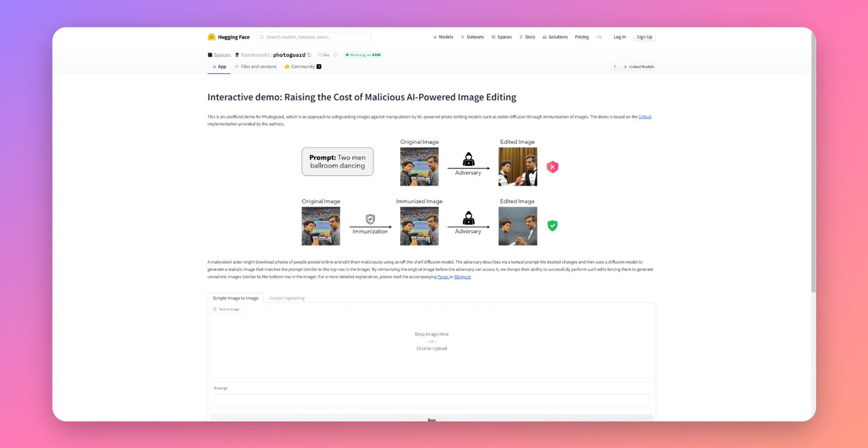The image size is (868, 448).
Task: Click the Prompt text field
Action: click(431, 399)
